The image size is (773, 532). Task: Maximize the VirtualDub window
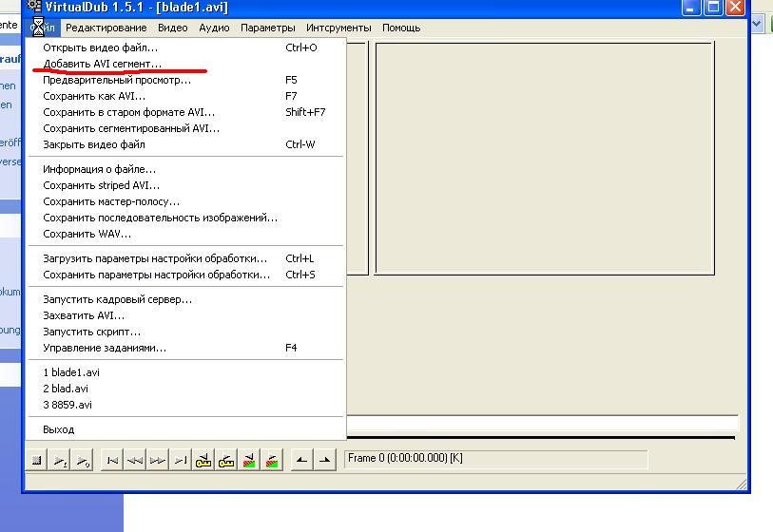[x=713, y=8]
